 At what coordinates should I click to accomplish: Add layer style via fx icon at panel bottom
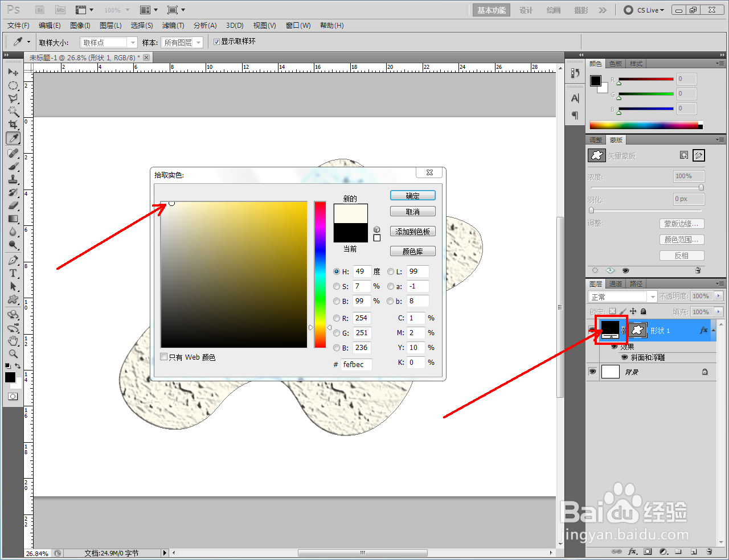[x=632, y=551]
